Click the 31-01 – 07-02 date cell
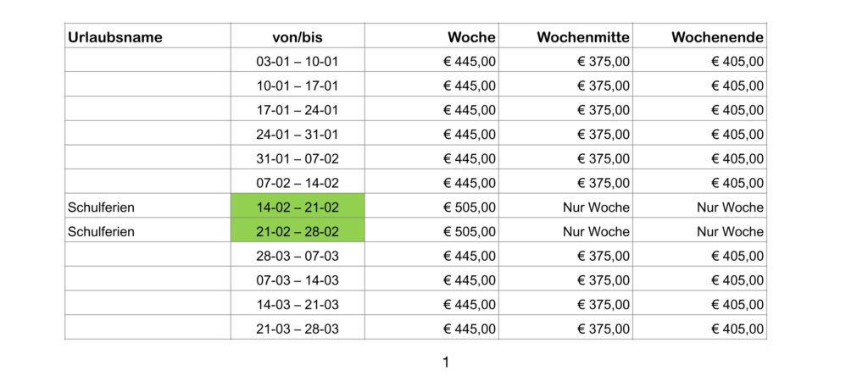The height and width of the screenshot is (376, 868). pyautogui.click(x=298, y=157)
